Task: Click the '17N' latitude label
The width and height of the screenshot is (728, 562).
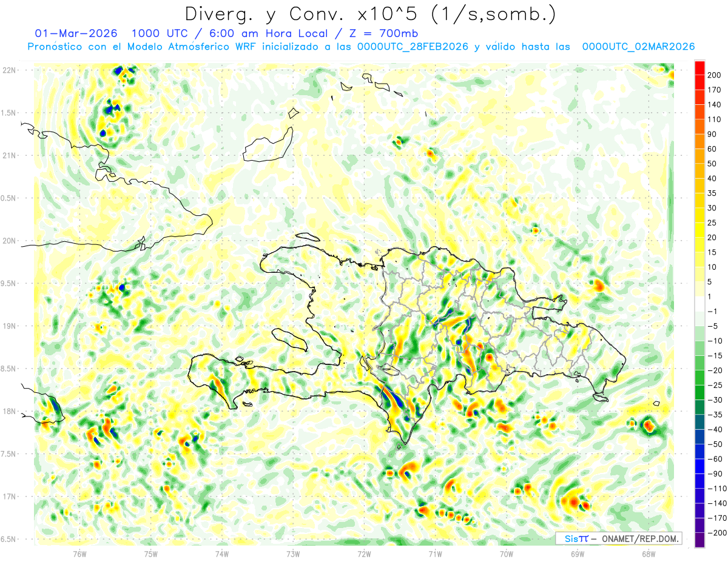Action: 9,496
